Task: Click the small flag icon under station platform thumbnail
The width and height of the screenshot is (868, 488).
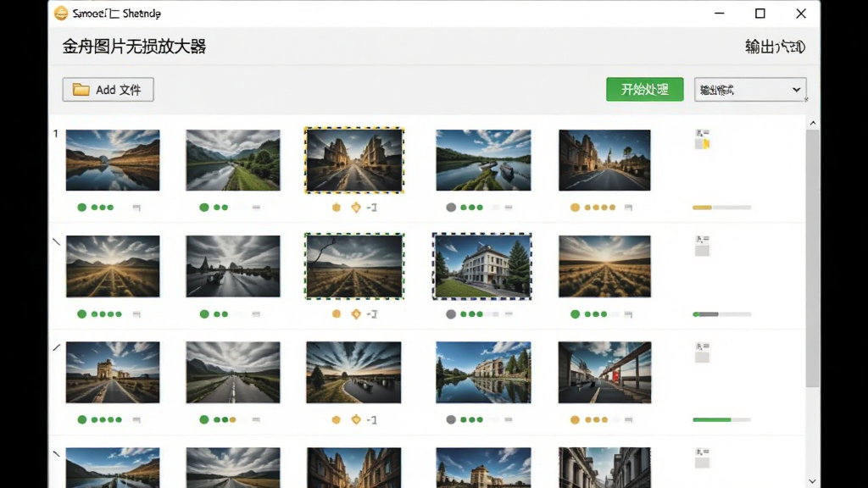Action: (628, 420)
